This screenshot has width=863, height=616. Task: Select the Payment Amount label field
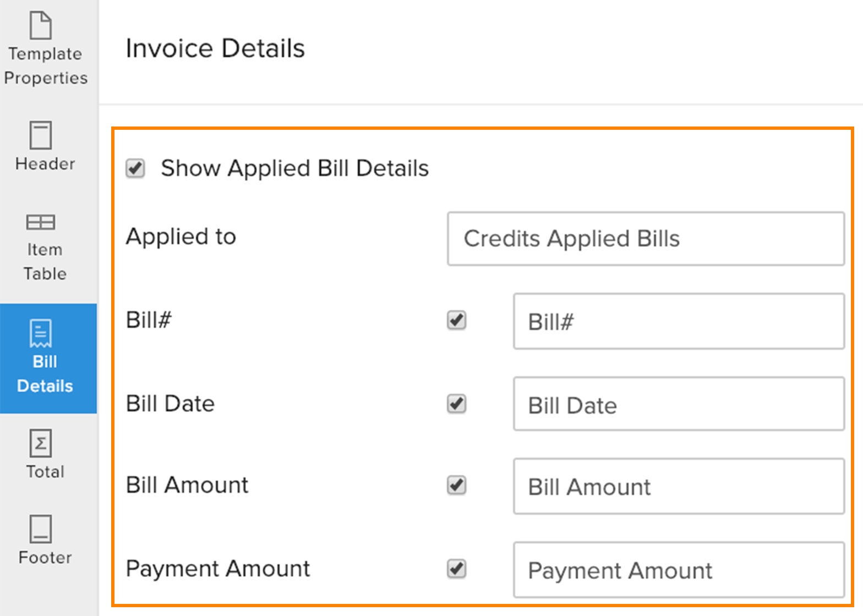(x=678, y=570)
